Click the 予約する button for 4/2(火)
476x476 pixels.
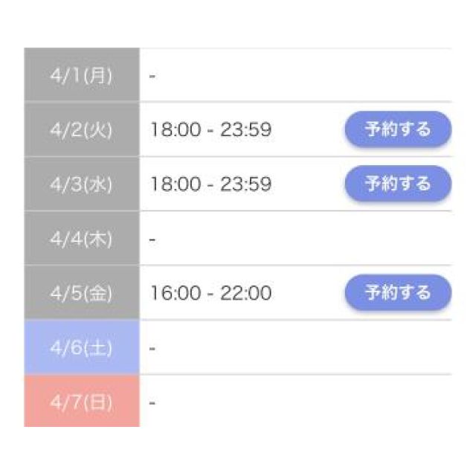pyautogui.click(x=397, y=130)
